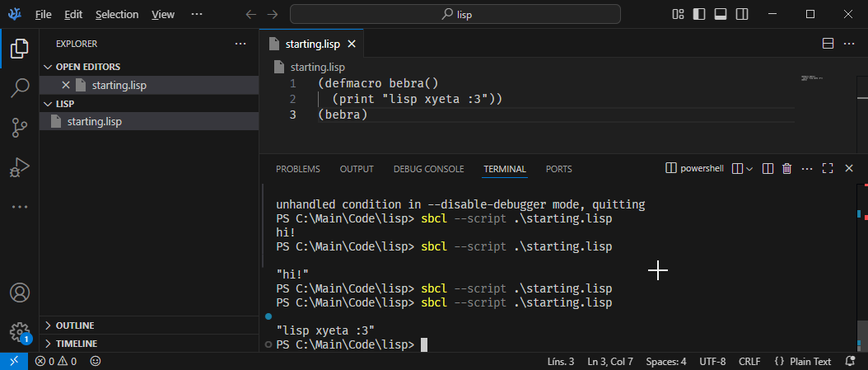Screen dimensions: 868x370
Task: Expand the TIMELINE section
Action: pyautogui.click(x=76, y=344)
